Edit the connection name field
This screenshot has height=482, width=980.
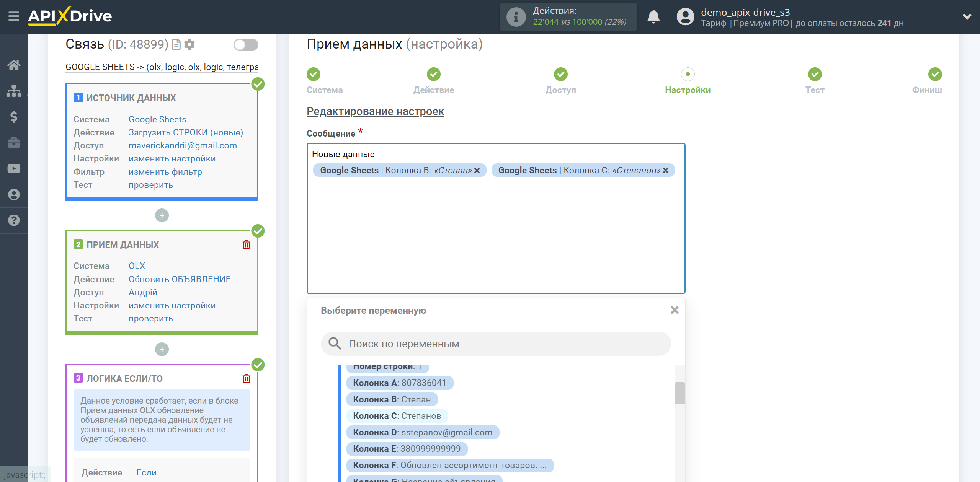coord(162,67)
